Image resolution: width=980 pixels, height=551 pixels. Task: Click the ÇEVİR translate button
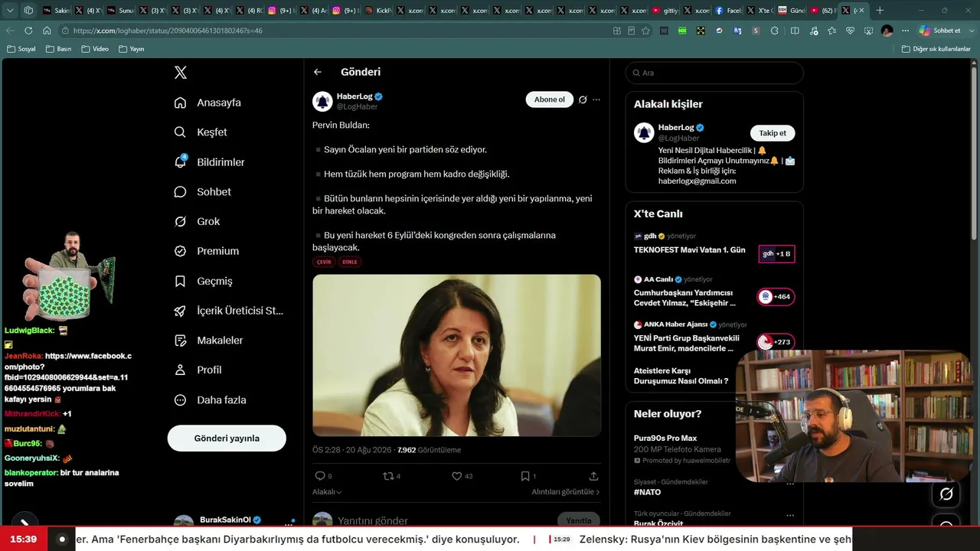324,262
